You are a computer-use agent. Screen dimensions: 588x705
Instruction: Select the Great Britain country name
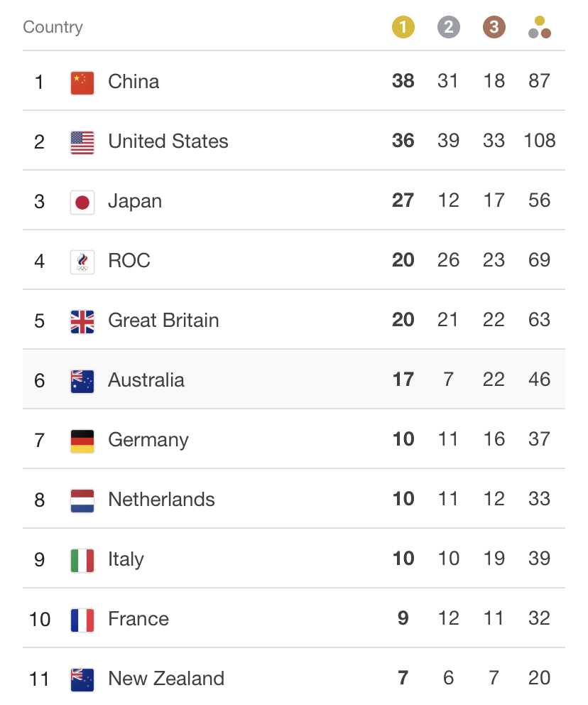[x=163, y=321]
